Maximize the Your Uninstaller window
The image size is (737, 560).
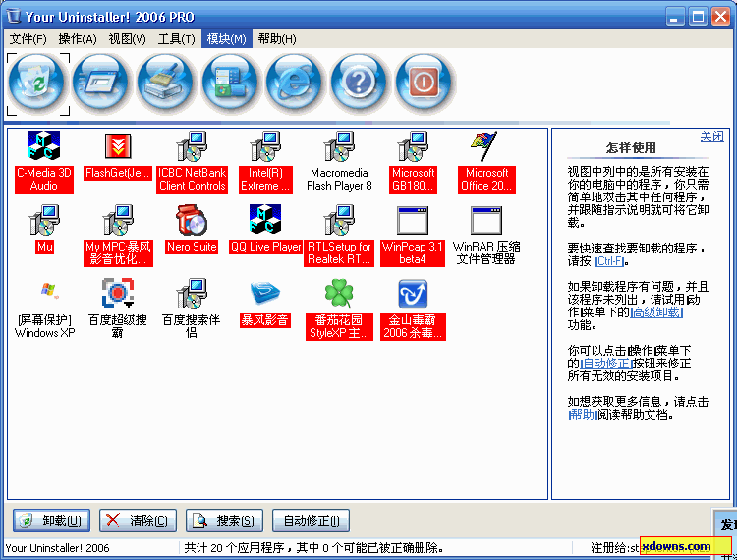[x=698, y=17]
